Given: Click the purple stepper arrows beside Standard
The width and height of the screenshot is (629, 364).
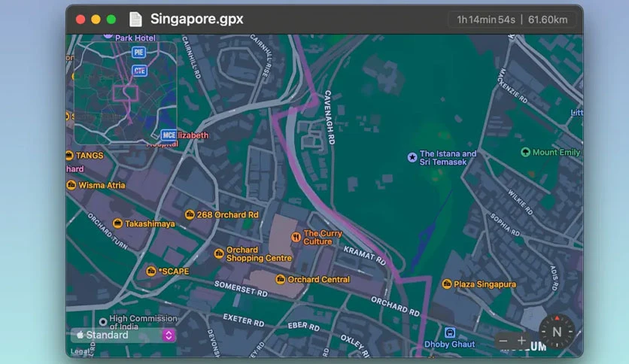Looking at the screenshot, I should [x=169, y=335].
